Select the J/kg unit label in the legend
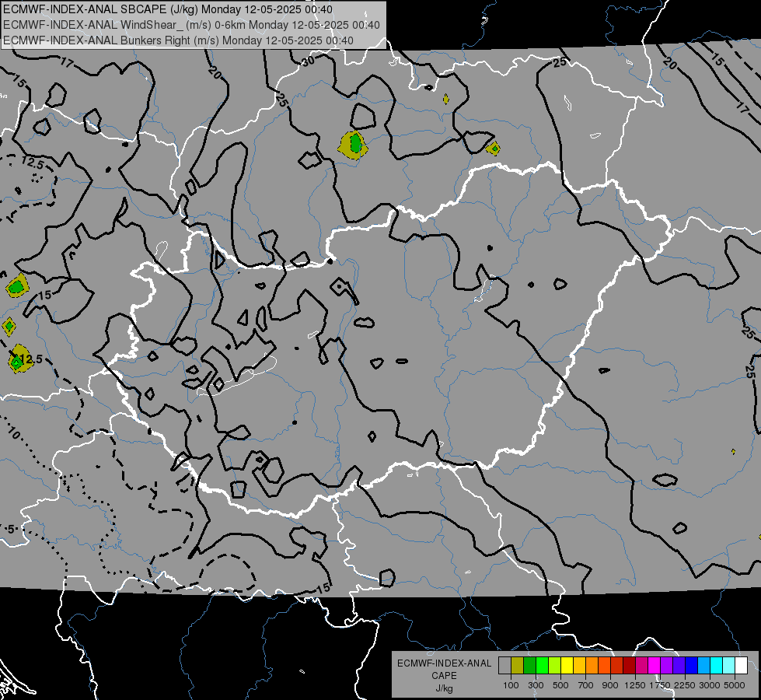This screenshot has width=761, height=700. 444,688
